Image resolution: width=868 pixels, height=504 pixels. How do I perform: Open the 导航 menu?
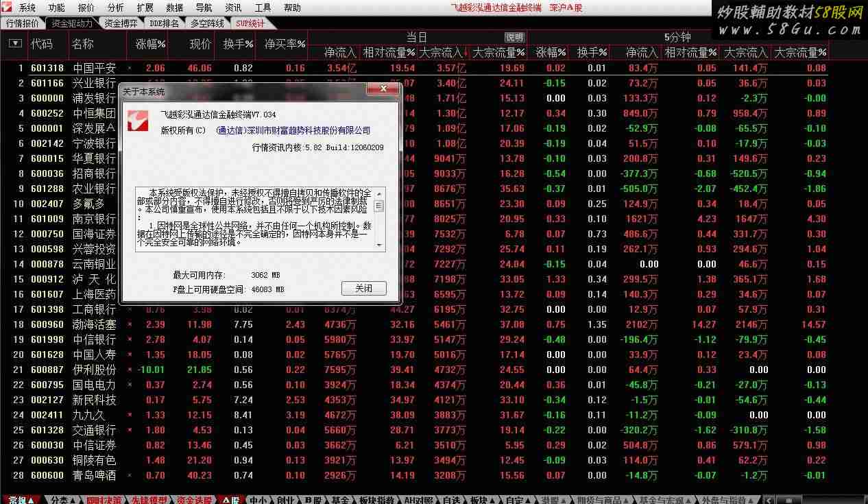coord(204,8)
